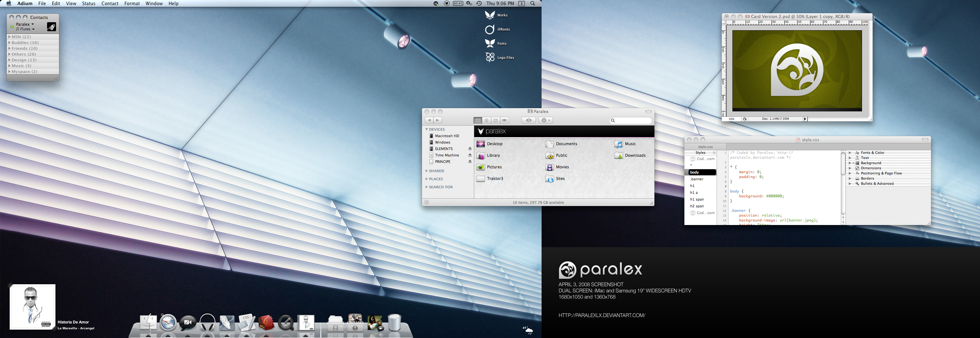This screenshot has width=980, height=338.
Task: Open the headphones app in Dock
Action: [x=207, y=323]
